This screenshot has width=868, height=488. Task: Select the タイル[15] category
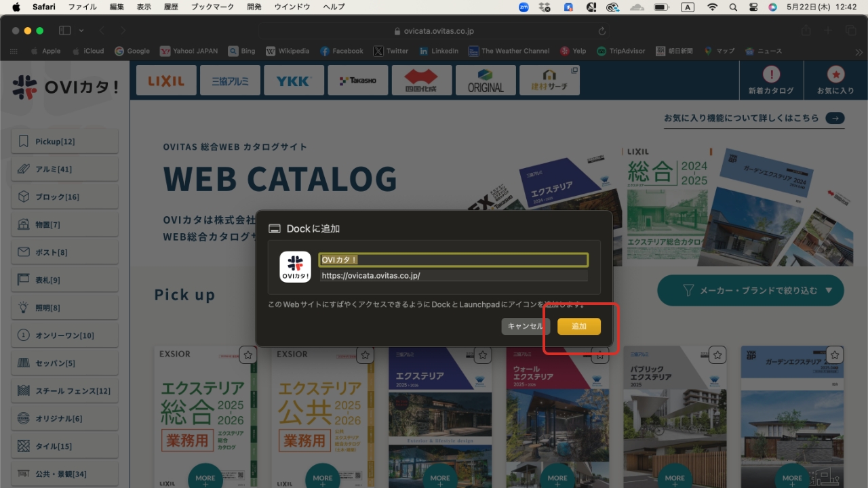click(64, 446)
